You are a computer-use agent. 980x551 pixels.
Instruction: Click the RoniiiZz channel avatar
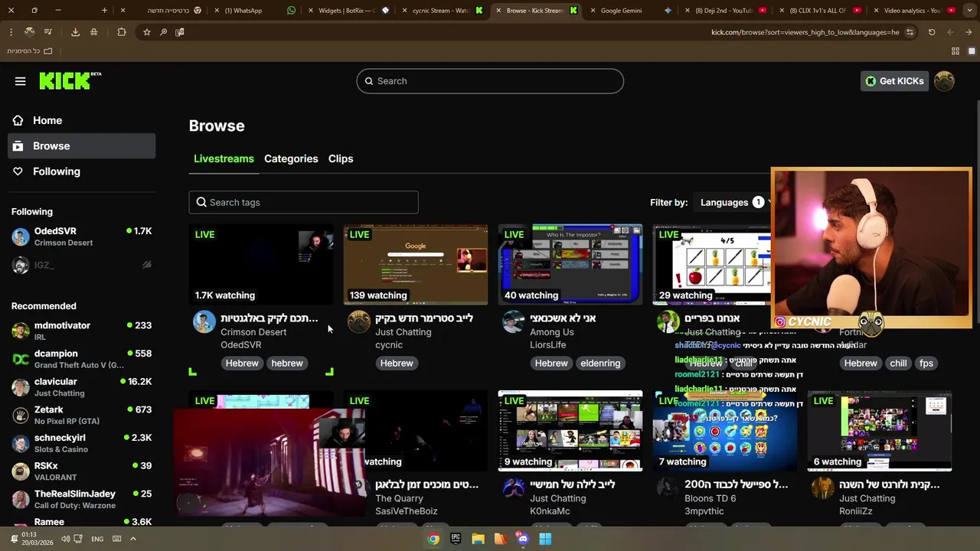coord(822,488)
